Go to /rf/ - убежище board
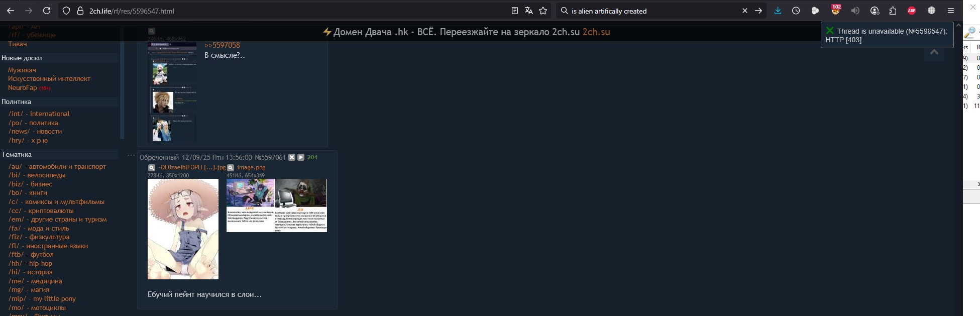The image size is (980, 316). click(32, 35)
